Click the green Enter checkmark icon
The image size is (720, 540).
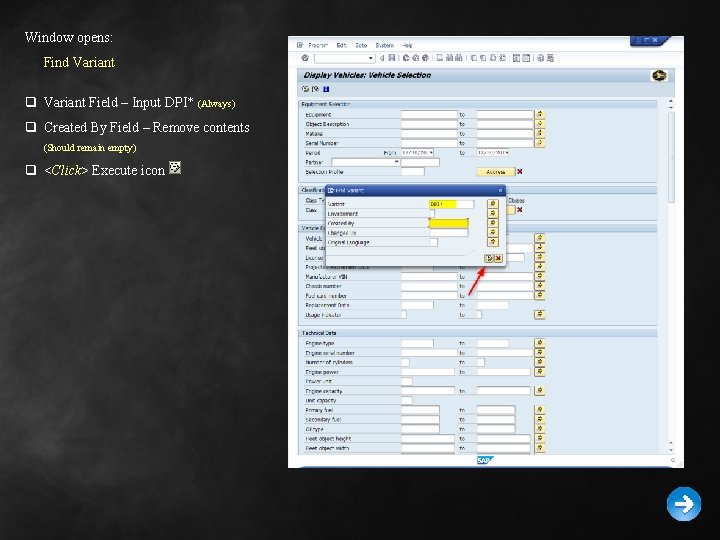coord(305,58)
